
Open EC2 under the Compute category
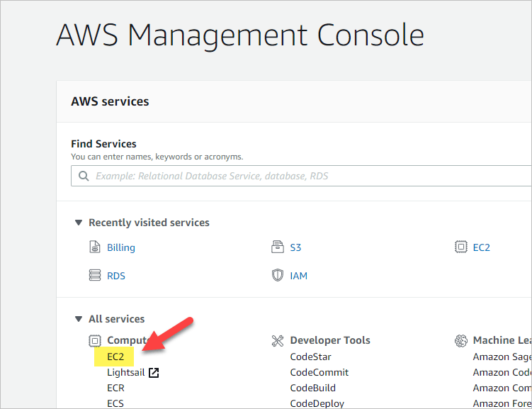tap(115, 357)
